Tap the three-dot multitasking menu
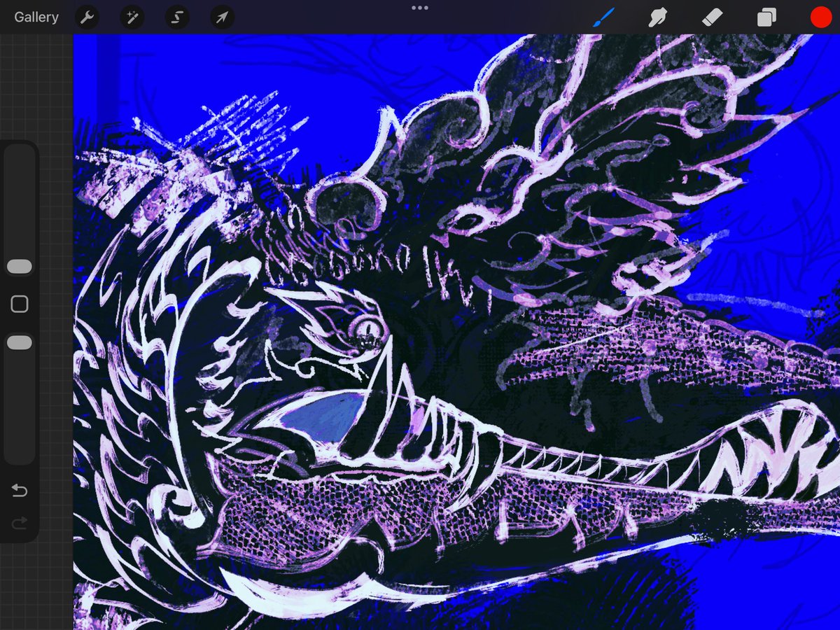 [420, 8]
